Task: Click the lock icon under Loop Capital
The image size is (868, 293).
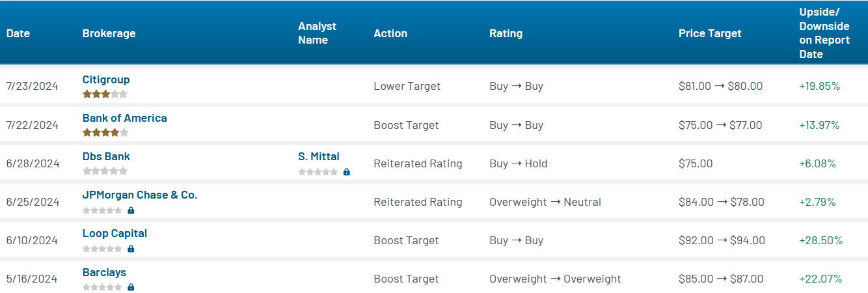Action: click(131, 249)
